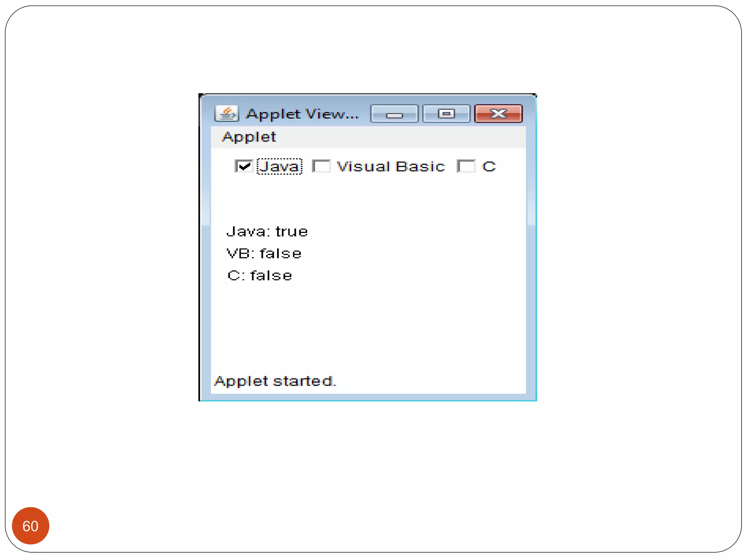This screenshot has width=747, height=560.
Task: Click the orange slide number 60 badge
Action: click(x=31, y=526)
